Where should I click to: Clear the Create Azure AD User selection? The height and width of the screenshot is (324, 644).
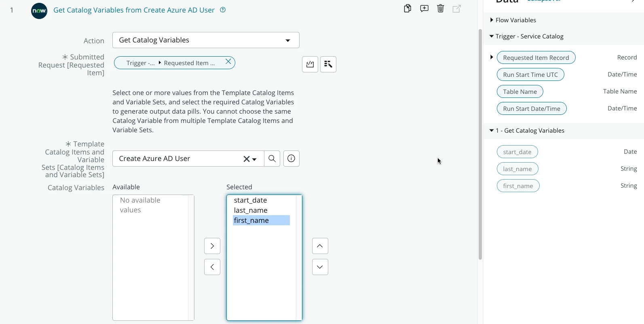point(246,159)
